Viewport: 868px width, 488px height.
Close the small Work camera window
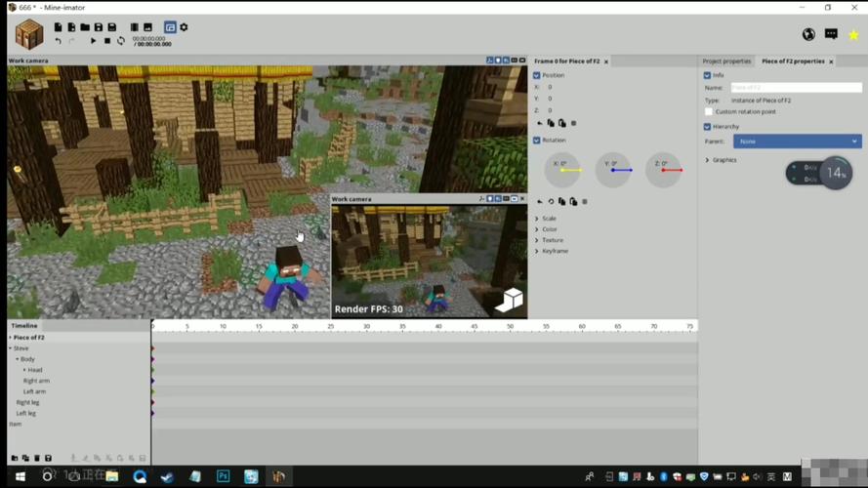tap(522, 199)
